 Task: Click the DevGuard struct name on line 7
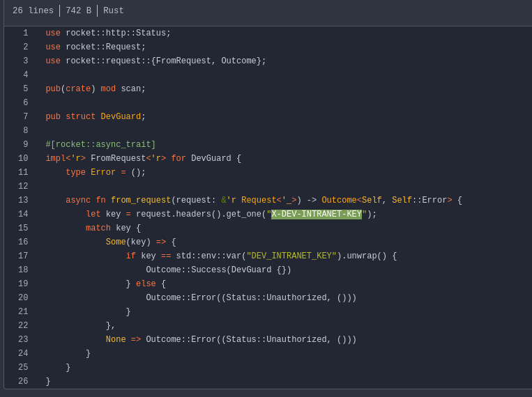tap(121, 117)
